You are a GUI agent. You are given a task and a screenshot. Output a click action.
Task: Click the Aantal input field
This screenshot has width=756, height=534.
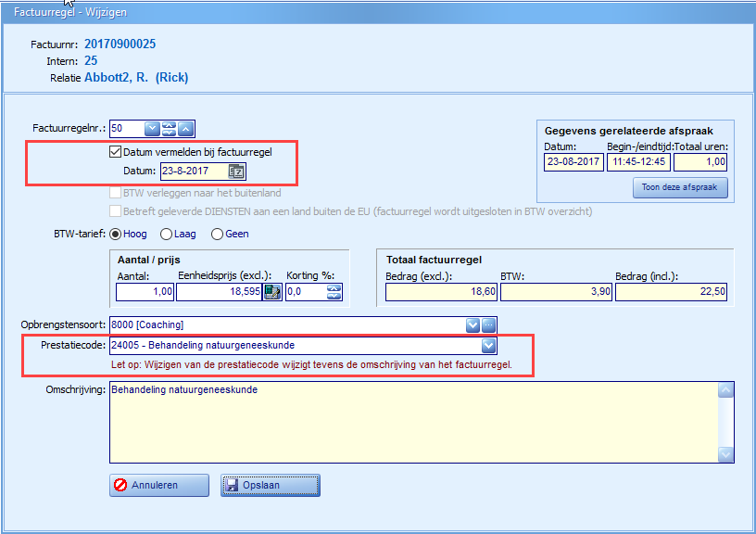pos(145,292)
